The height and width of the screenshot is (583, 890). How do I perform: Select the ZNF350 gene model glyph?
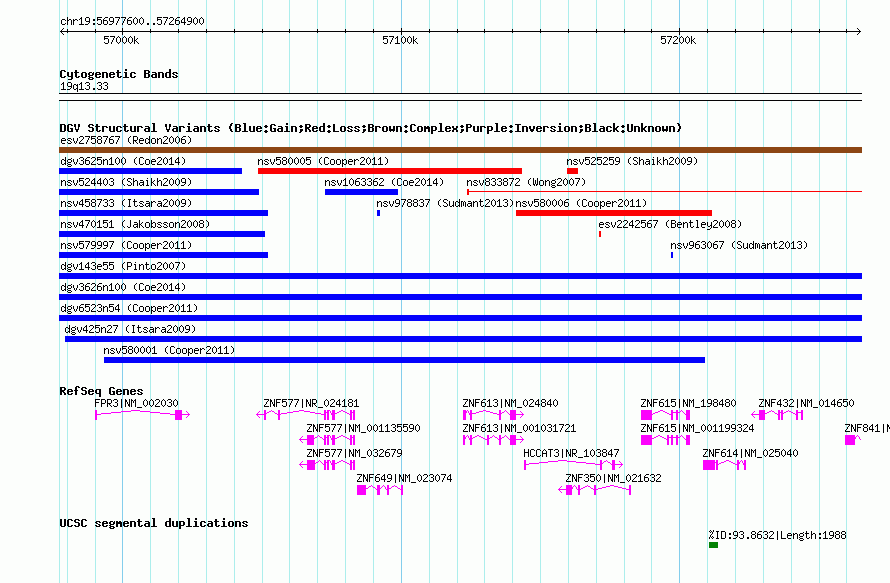pos(595,490)
